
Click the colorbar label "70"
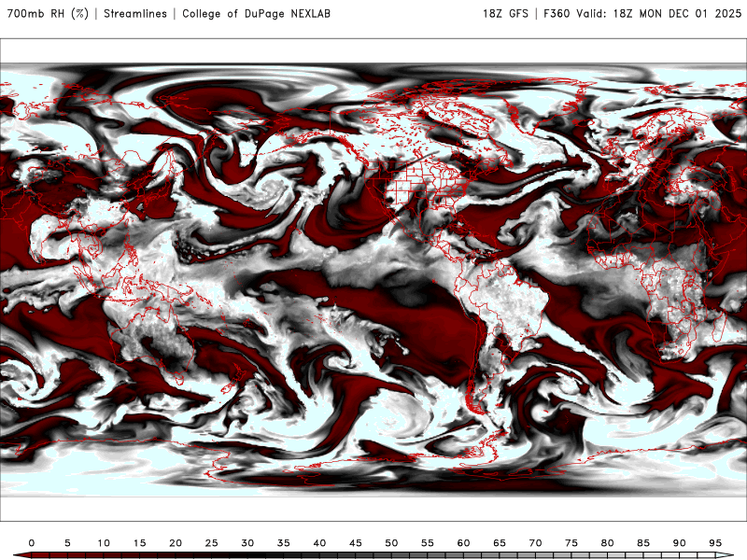coord(535,543)
